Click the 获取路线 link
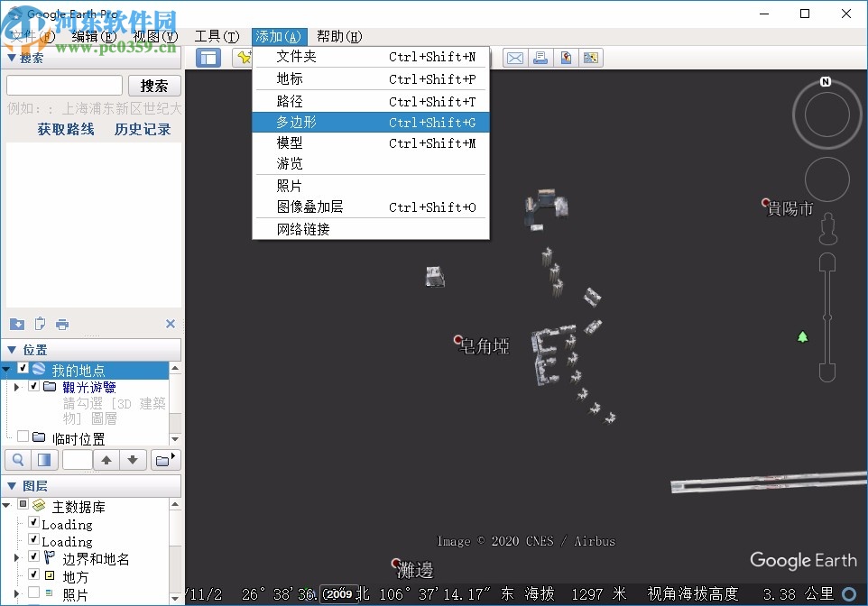868x606 pixels. [68, 129]
